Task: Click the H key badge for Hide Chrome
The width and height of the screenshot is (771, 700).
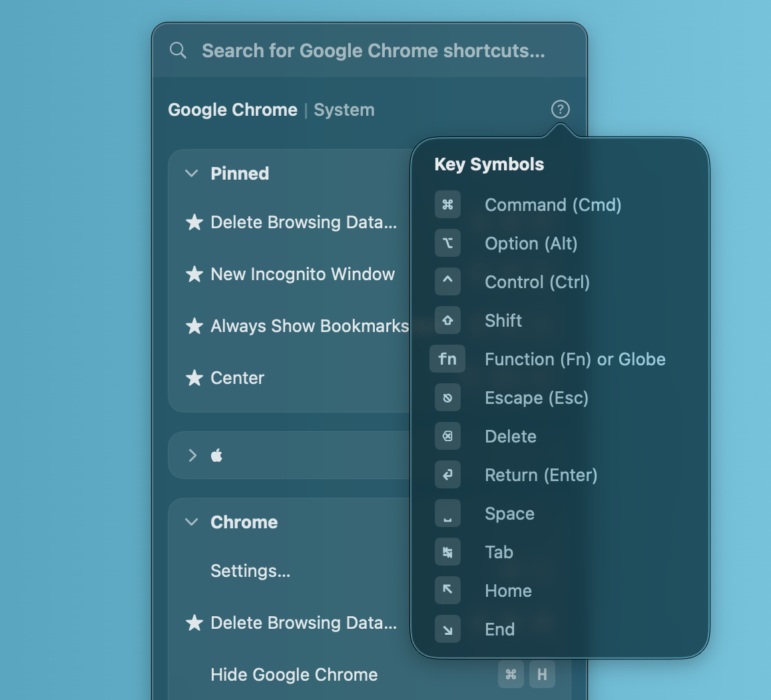Action: (542, 675)
